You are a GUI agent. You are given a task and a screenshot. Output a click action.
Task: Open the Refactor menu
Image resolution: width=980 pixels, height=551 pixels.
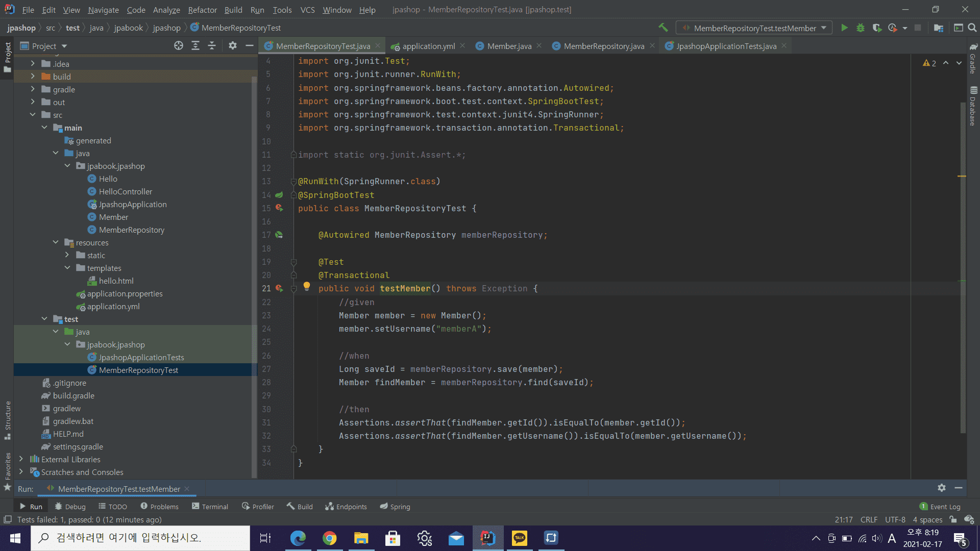202,10
